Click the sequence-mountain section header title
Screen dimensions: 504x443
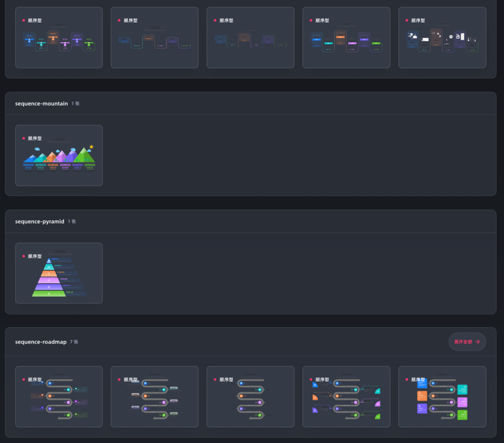[41, 104]
